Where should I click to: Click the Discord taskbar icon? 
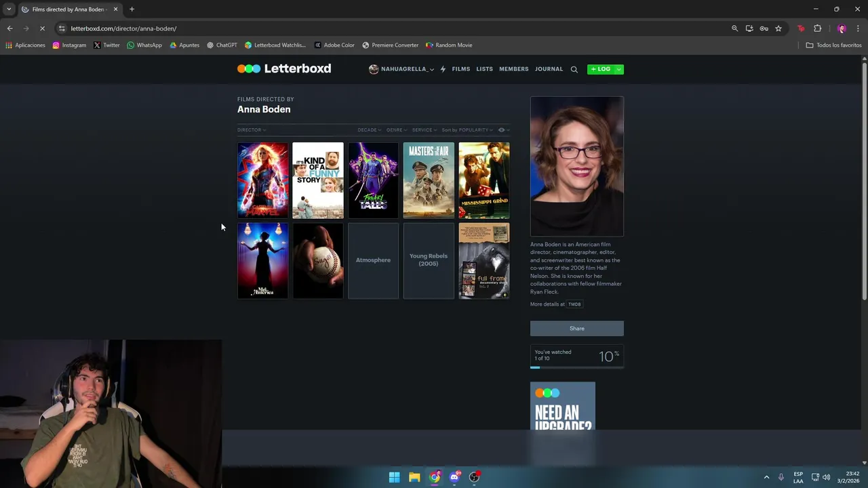(454, 477)
